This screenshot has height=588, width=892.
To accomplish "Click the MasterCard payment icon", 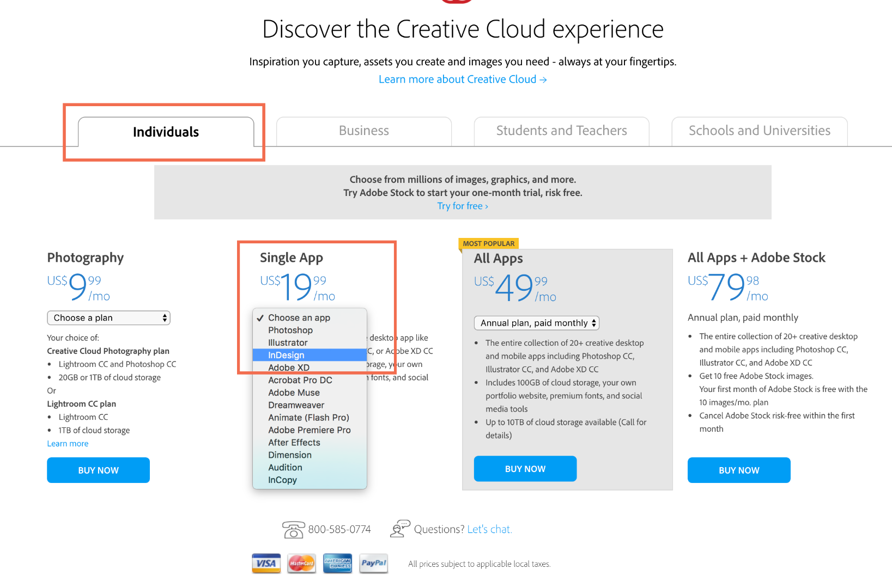I will coord(301,563).
